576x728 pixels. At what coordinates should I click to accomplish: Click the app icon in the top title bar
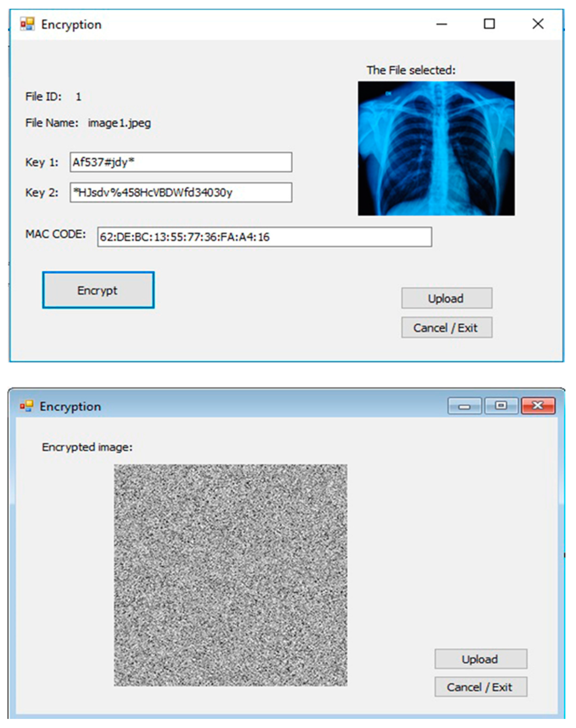[27, 24]
